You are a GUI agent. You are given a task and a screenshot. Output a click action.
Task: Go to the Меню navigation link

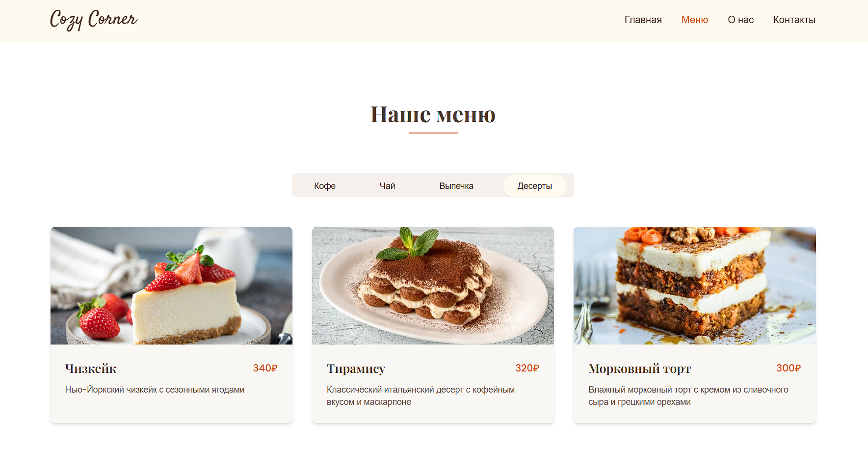click(694, 20)
